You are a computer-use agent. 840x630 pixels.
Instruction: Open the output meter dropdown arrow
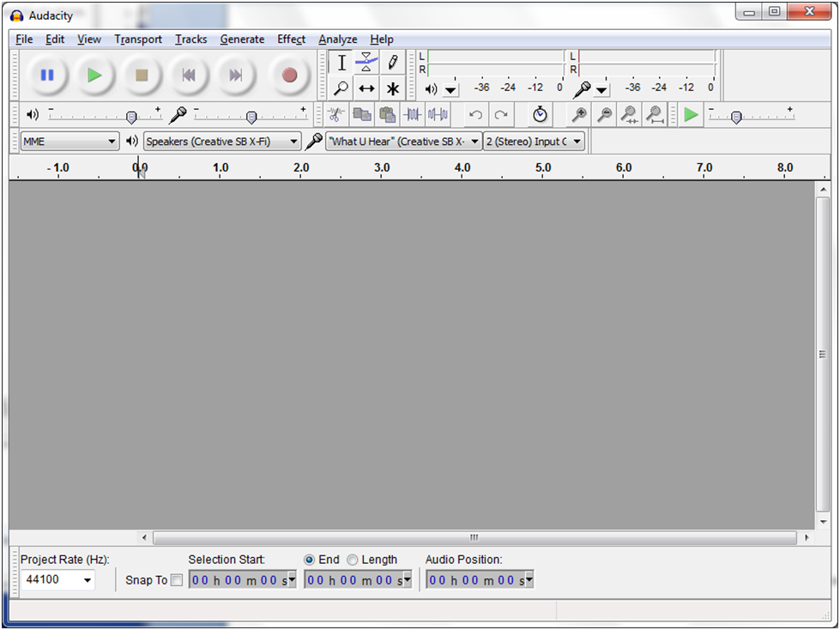coord(451,90)
